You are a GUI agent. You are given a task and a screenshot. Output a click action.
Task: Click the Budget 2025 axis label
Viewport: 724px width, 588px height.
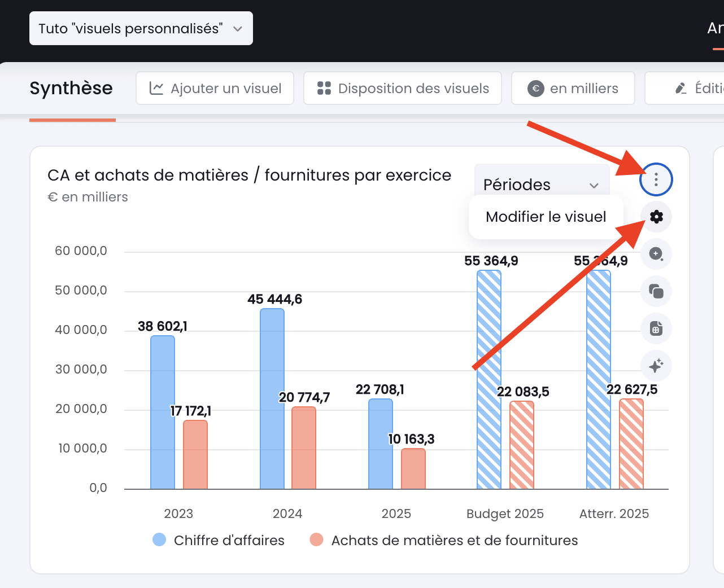click(505, 514)
